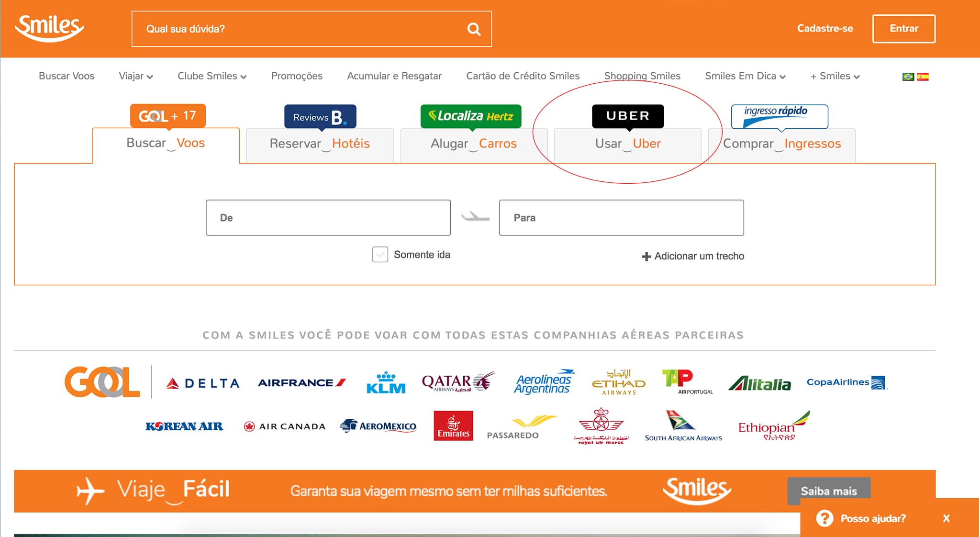This screenshot has width=980, height=537.
Task: Expand the Viajar dropdown menu
Action: click(136, 76)
